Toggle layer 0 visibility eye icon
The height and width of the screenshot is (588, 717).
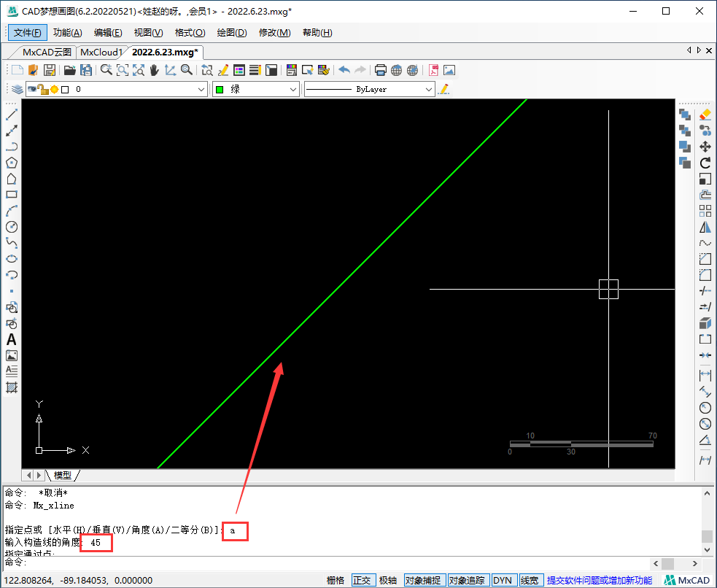click(31, 89)
